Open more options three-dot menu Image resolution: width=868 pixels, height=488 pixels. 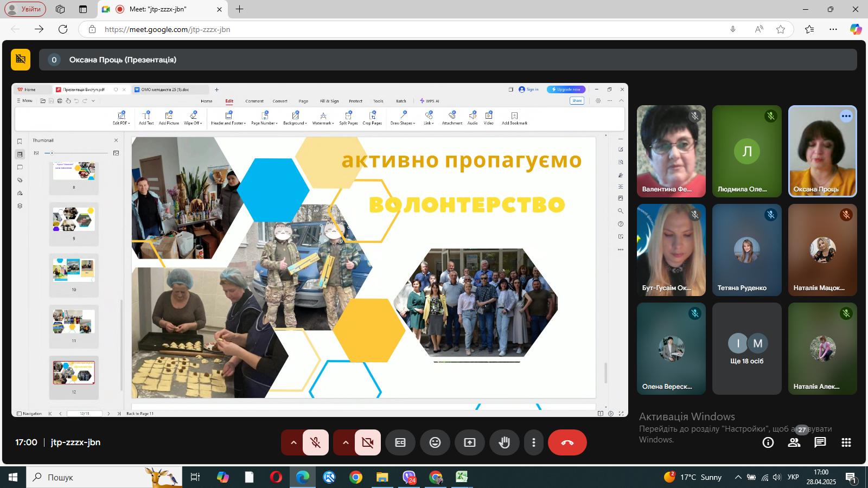point(534,442)
